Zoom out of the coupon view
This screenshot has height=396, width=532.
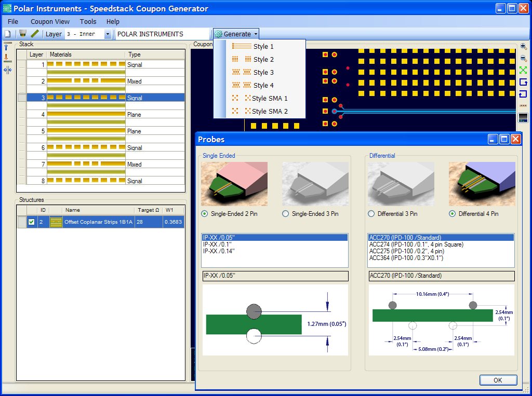click(524, 58)
